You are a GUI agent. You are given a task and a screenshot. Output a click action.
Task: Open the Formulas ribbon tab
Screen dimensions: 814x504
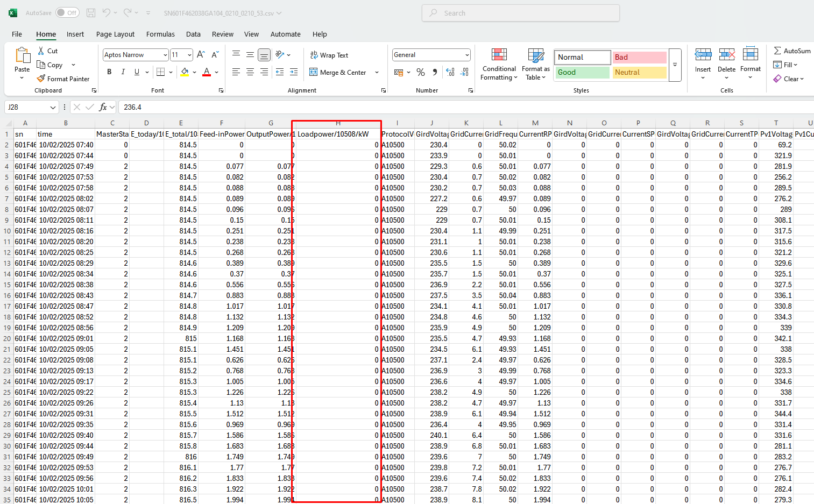160,34
